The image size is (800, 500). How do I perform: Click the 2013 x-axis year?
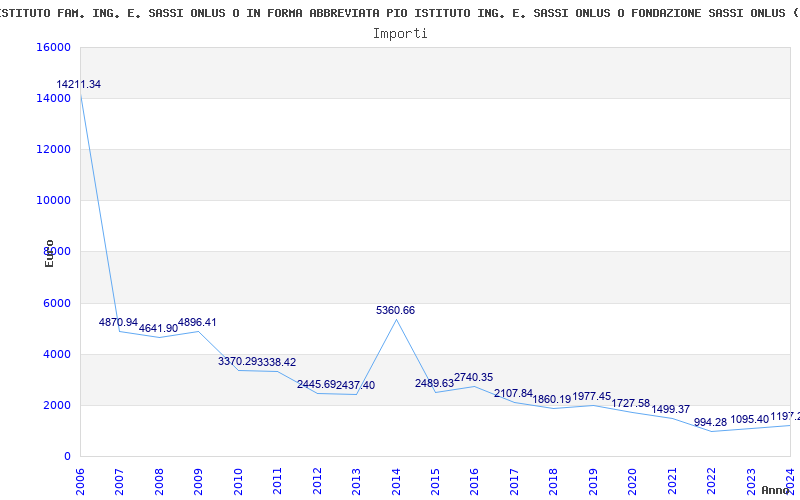[356, 482]
